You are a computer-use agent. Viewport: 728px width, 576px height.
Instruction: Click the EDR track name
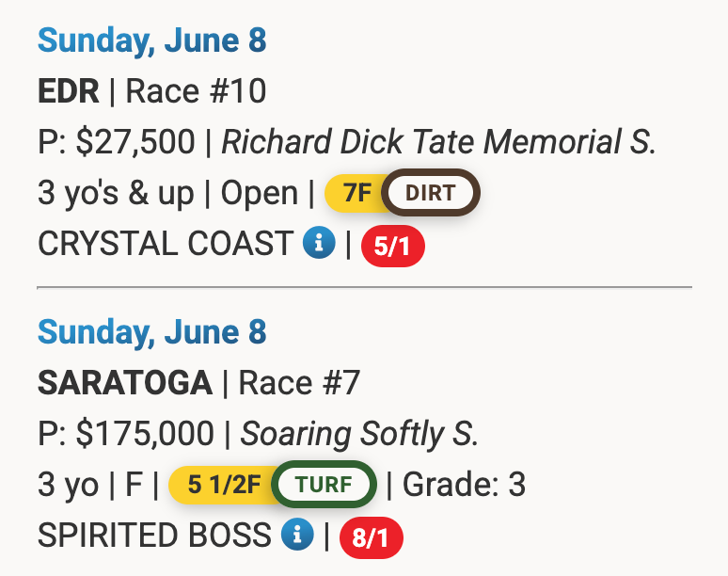pos(68,91)
